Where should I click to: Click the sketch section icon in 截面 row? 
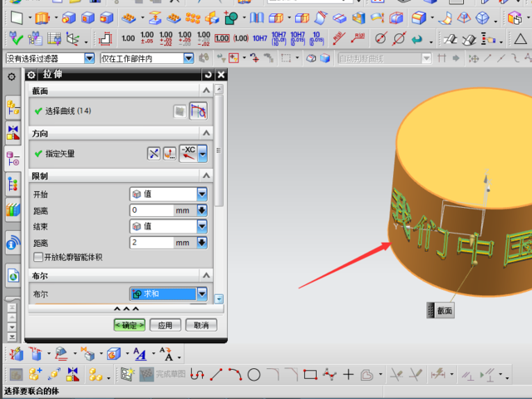point(180,111)
